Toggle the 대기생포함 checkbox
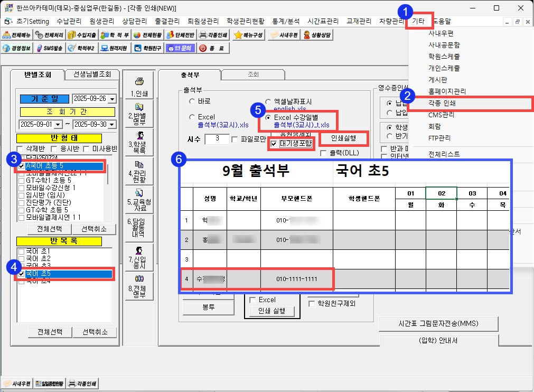Screen dimensions: 534x392 click(274, 143)
